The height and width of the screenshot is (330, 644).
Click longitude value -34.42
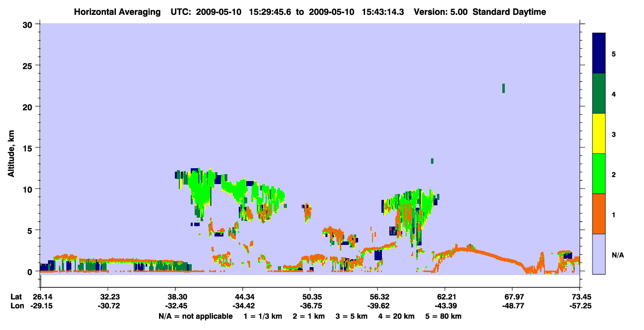[243, 306]
